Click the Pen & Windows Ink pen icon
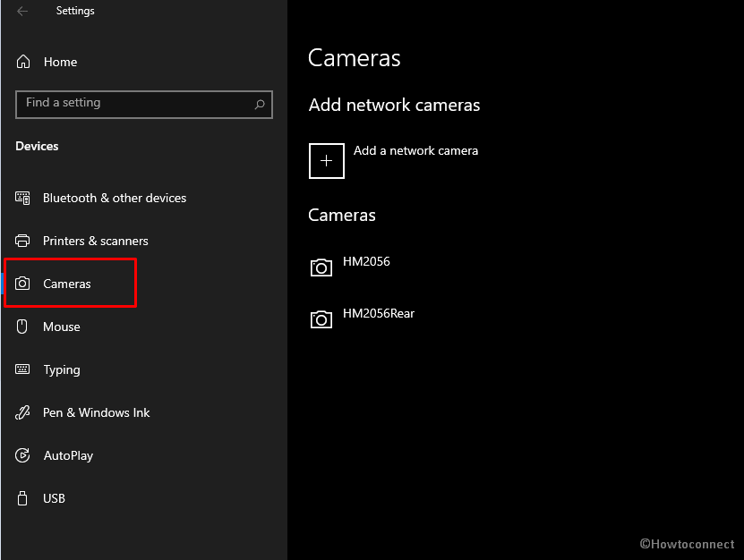This screenshot has width=744, height=560. tap(23, 412)
